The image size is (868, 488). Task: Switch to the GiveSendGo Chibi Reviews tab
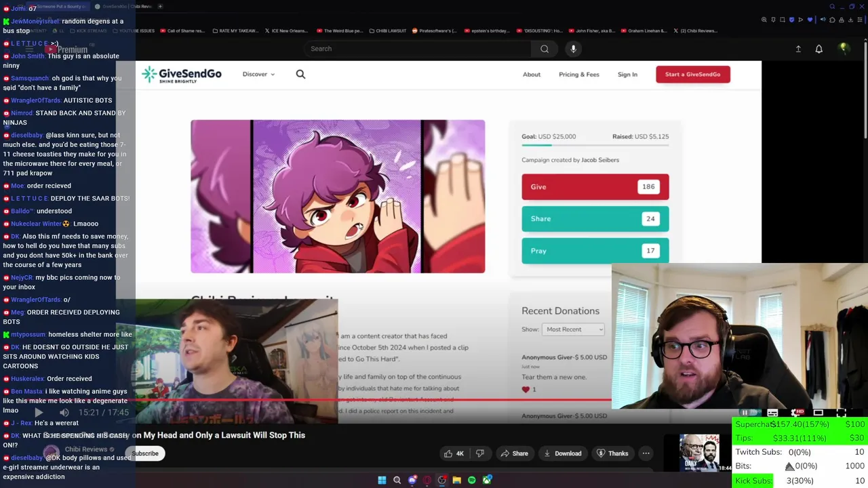tap(123, 6)
